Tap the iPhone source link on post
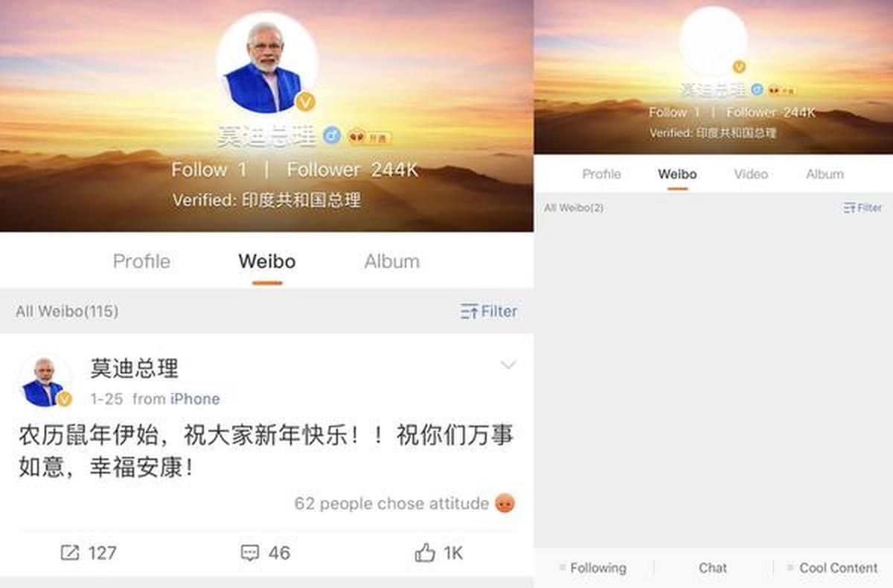The height and width of the screenshot is (588, 893). click(x=195, y=399)
